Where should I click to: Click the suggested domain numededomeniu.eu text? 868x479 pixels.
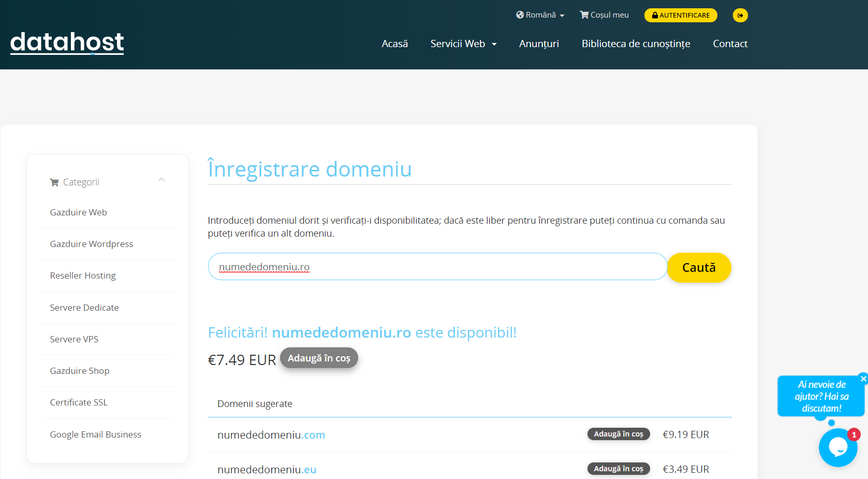pyautogui.click(x=267, y=470)
